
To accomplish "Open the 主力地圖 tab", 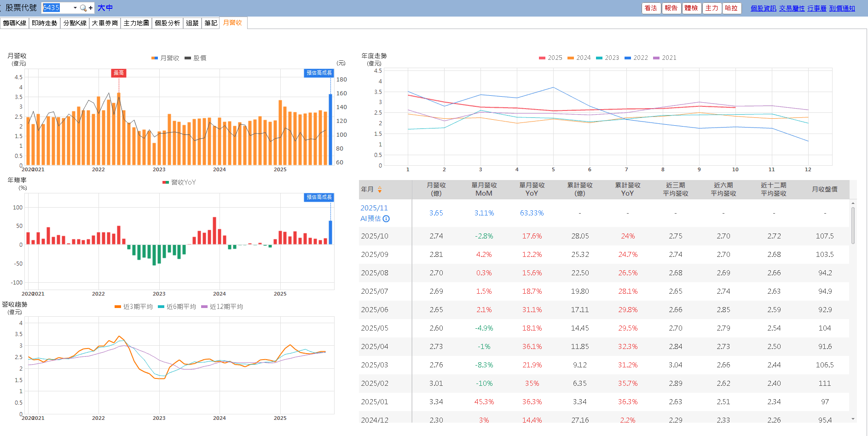I will 136,23.
